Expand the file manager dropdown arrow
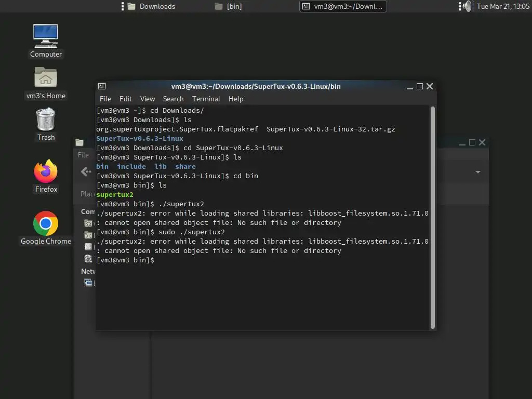This screenshot has height=399, width=532. pyautogui.click(x=478, y=172)
